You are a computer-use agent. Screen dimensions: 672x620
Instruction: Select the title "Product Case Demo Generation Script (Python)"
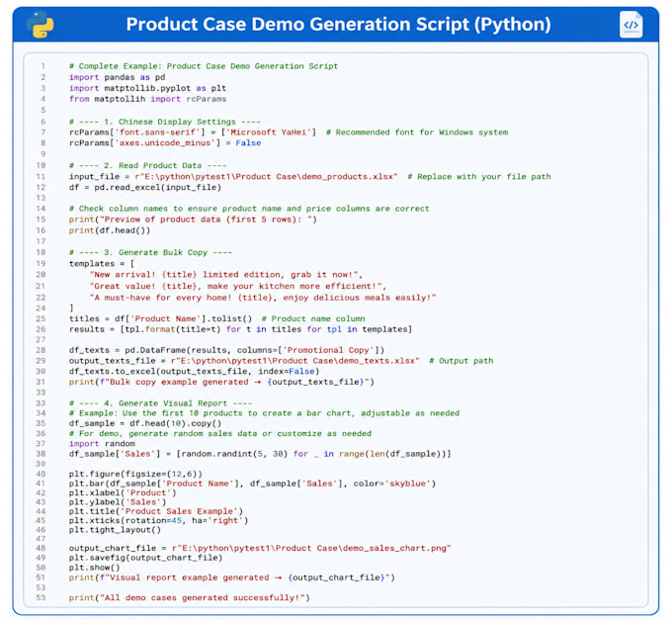pyautogui.click(x=339, y=25)
